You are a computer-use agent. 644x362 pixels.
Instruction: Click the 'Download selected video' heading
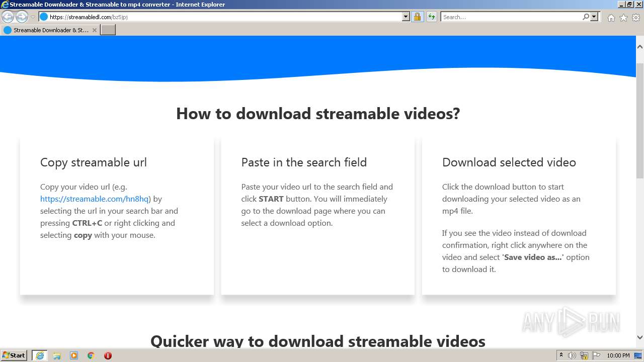(509, 162)
